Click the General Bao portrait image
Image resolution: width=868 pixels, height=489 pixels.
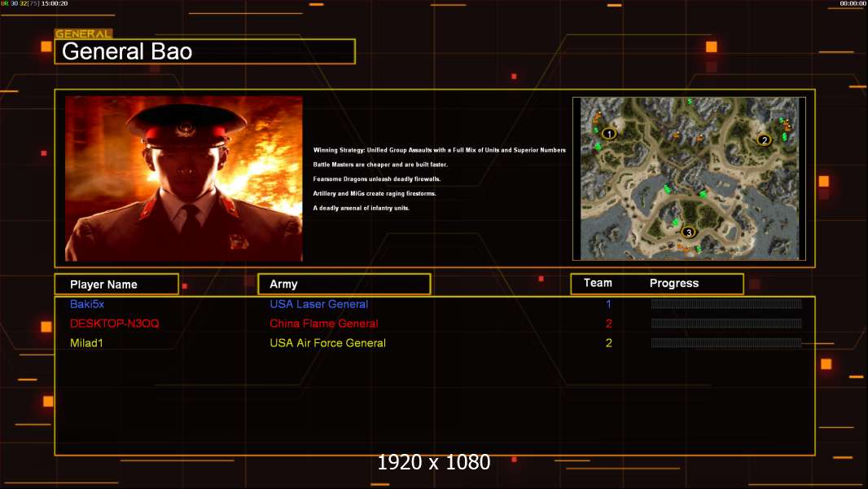coord(184,178)
